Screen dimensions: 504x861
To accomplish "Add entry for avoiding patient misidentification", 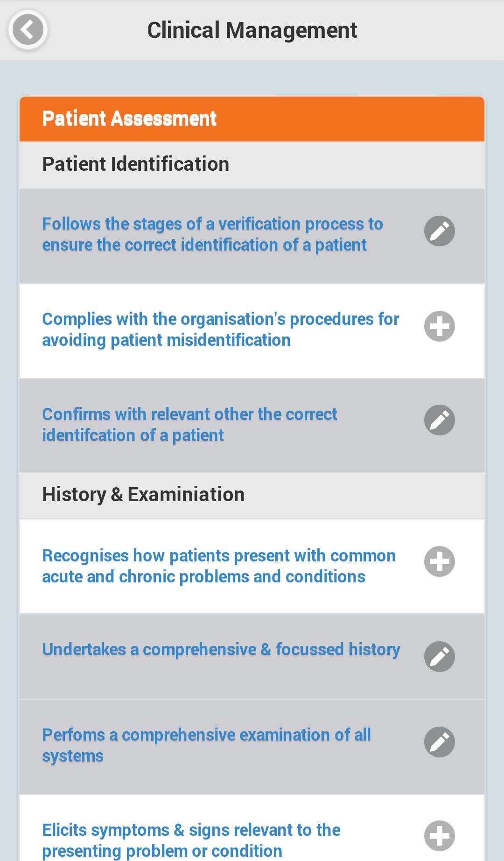I will coord(439,326).
